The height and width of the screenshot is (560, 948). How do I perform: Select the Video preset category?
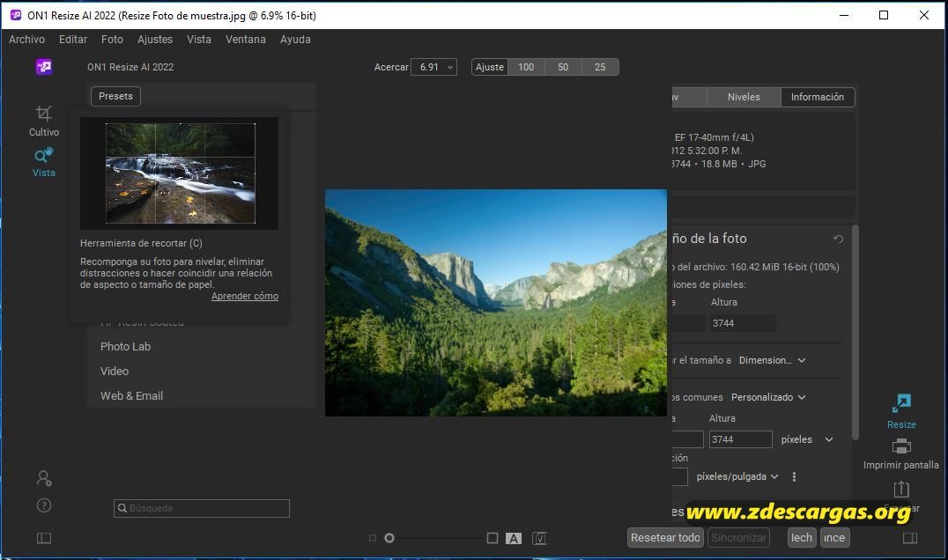(x=115, y=371)
